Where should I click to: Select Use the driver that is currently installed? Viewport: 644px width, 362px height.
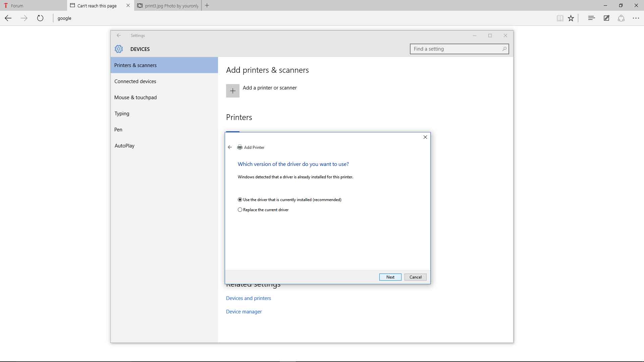tap(240, 199)
